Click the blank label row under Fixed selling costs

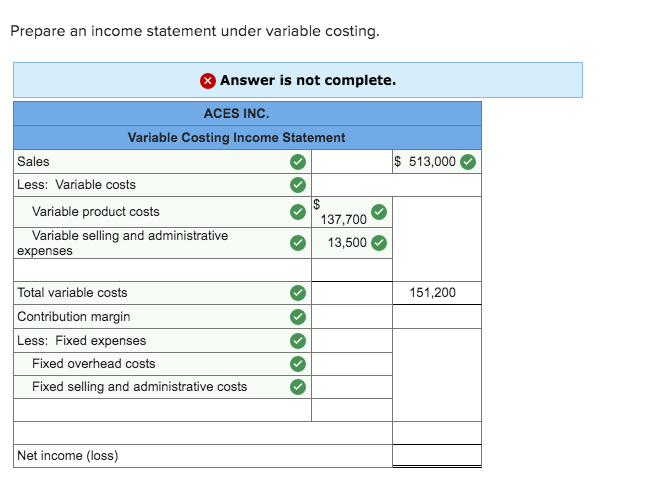(162, 410)
